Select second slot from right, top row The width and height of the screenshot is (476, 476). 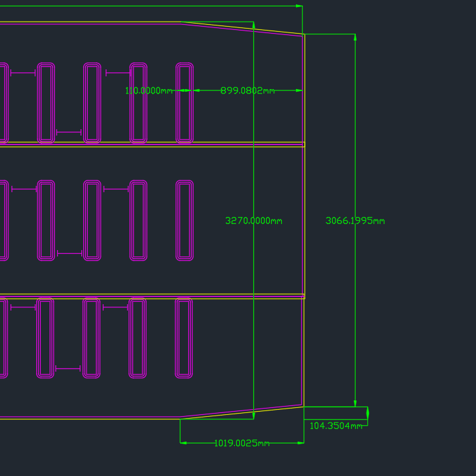[139, 102]
